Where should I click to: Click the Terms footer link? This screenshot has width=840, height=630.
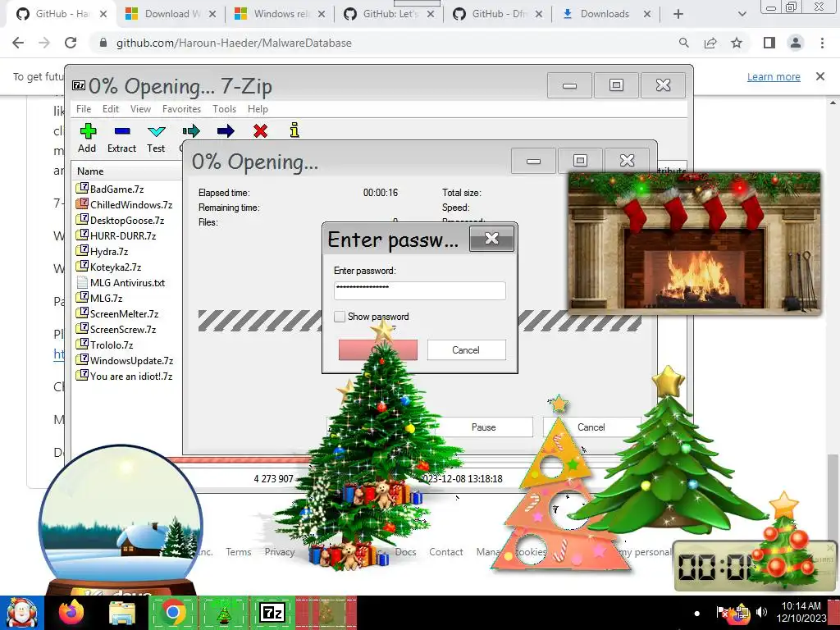239,552
